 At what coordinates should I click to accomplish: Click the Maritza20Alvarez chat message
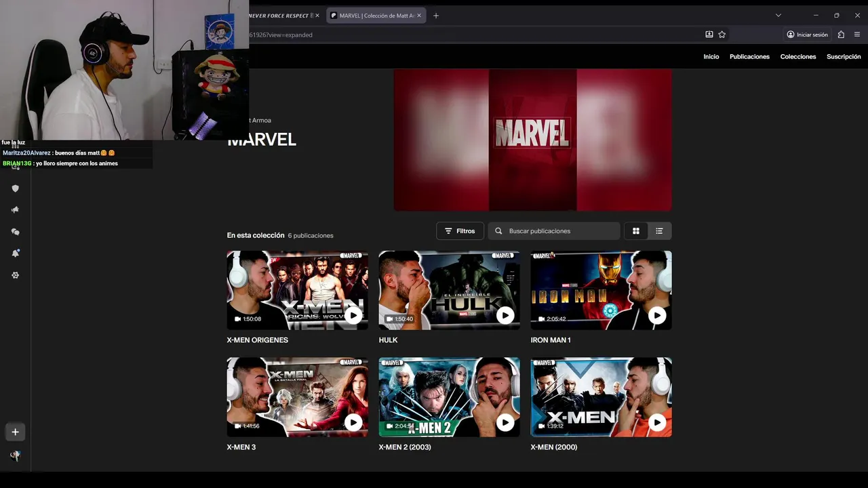[59, 153]
